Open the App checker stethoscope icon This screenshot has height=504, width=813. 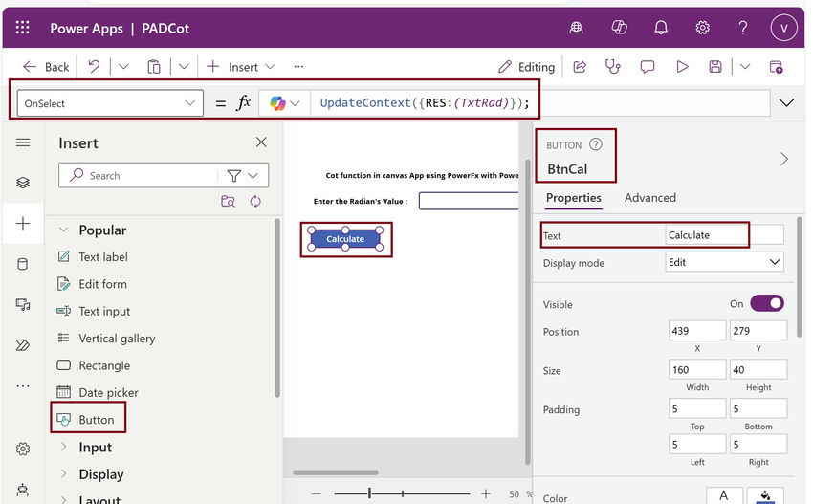613,66
